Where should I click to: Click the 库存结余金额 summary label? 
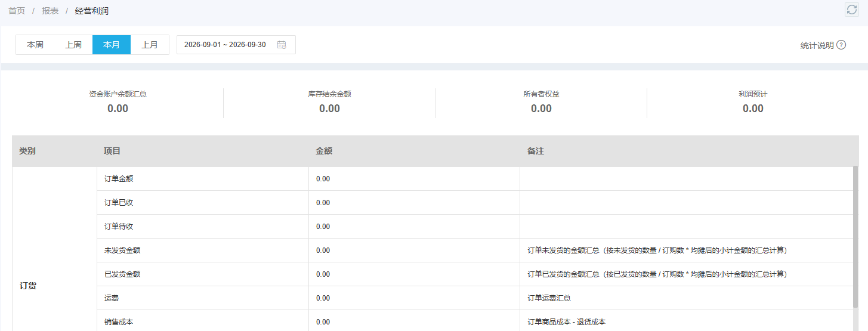click(329, 94)
